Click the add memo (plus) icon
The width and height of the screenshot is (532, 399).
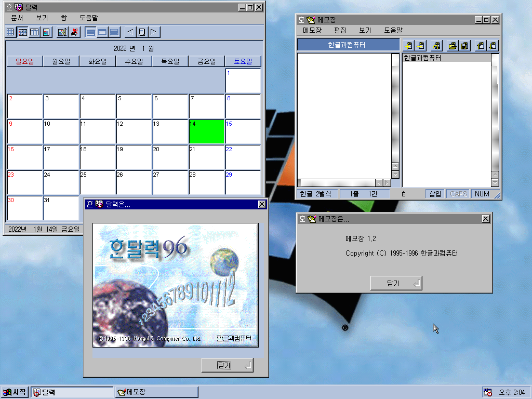[408, 45]
